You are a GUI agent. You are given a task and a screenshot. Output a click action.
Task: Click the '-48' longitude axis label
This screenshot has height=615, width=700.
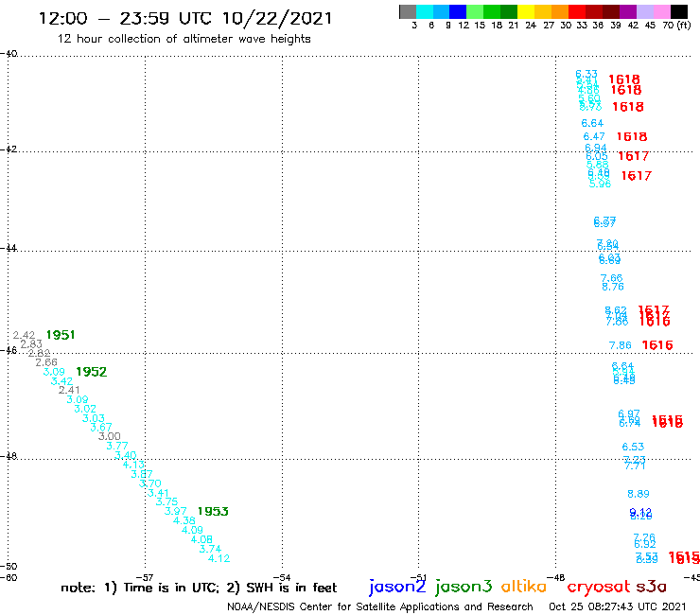[x=556, y=577]
